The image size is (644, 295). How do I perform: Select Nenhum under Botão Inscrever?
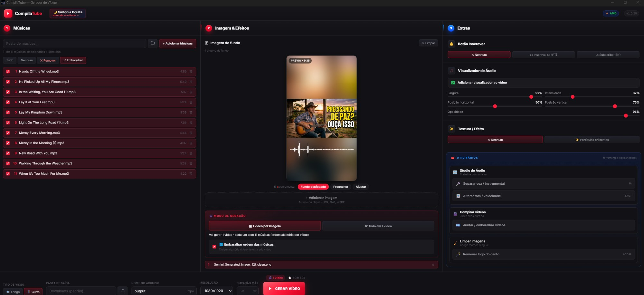click(479, 55)
